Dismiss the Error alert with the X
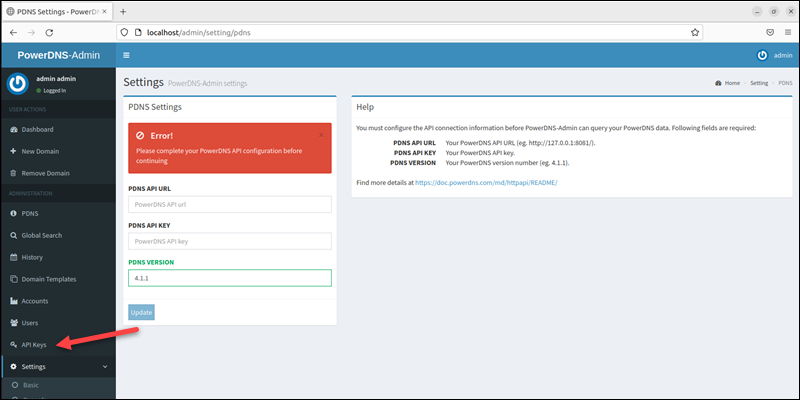 coord(321,135)
